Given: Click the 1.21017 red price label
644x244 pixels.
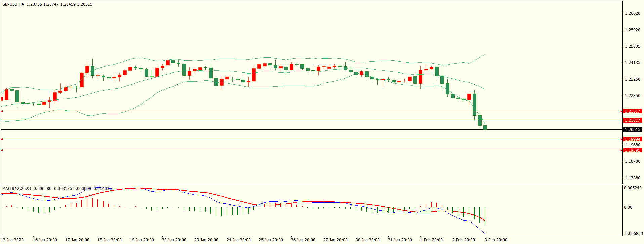Looking at the screenshot, I should [x=632, y=120].
